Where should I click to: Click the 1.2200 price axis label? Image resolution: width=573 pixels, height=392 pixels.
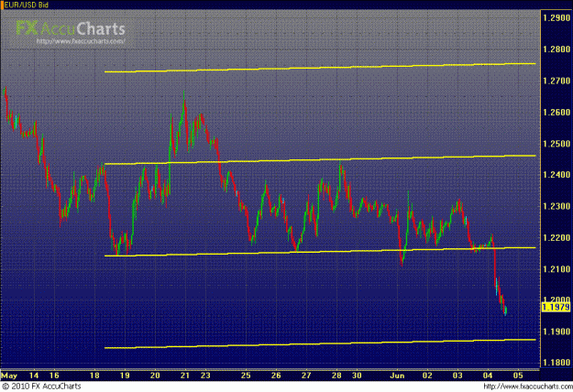[556, 237]
